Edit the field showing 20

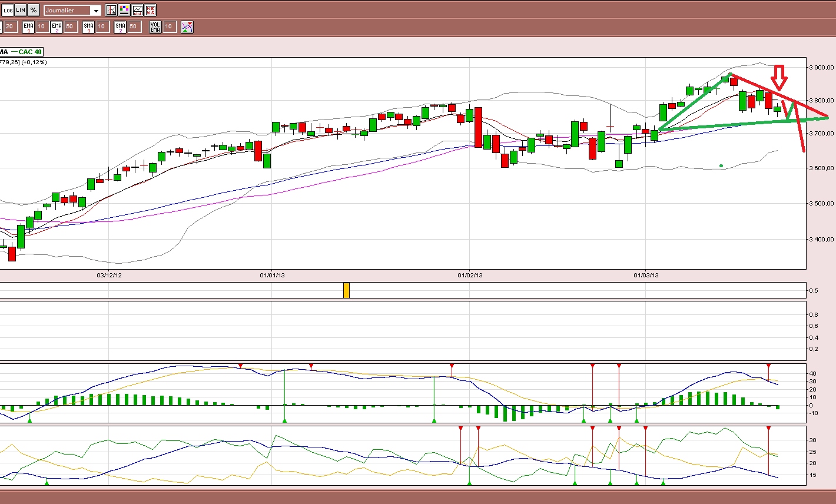[x=11, y=26]
